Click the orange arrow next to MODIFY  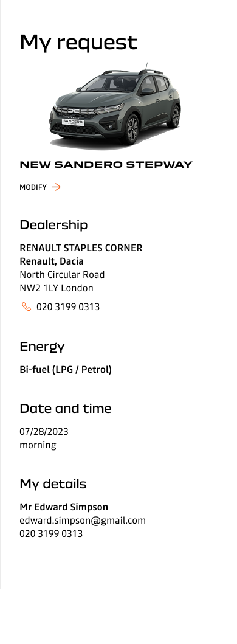[x=57, y=187]
